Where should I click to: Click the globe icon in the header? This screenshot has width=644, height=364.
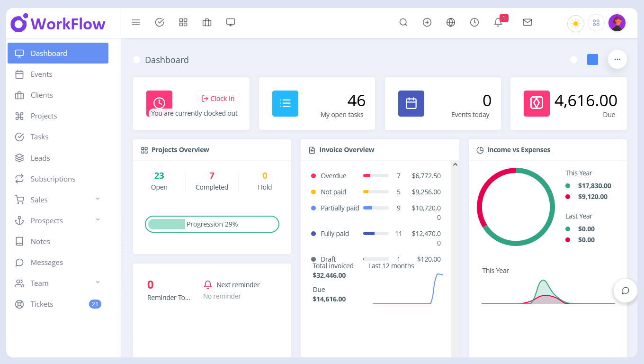pos(450,22)
